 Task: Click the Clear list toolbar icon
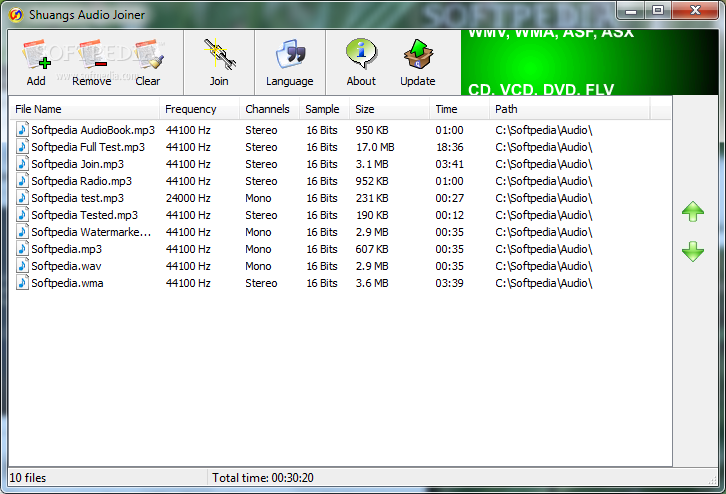(x=149, y=55)
